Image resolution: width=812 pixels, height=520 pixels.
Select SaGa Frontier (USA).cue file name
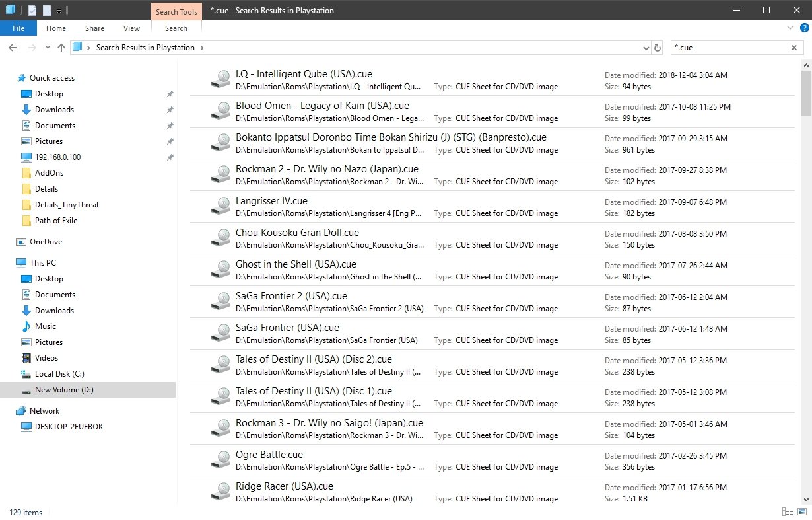(287, 328)
